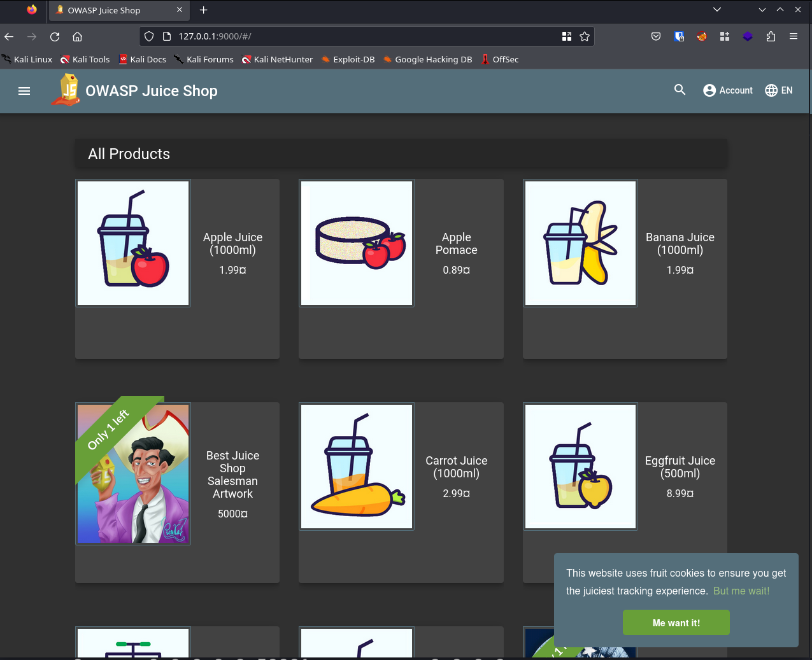Click the But me wait! link
This screenshot has width=812, height=660.
741,591
